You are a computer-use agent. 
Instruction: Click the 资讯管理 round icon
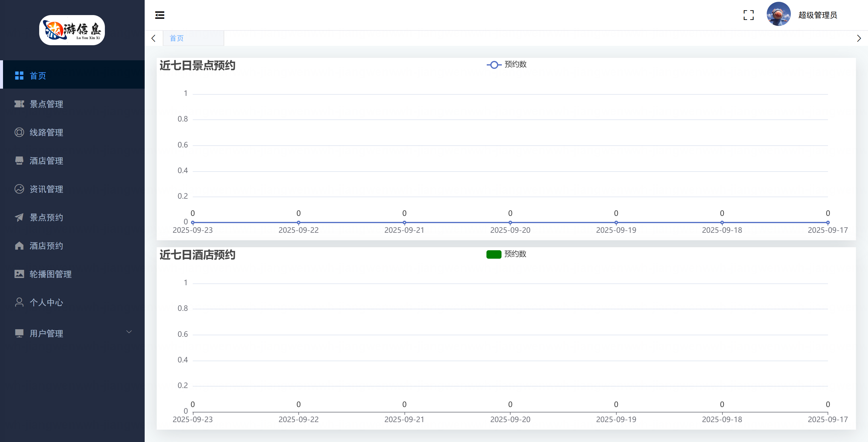(x=19, y=189)
